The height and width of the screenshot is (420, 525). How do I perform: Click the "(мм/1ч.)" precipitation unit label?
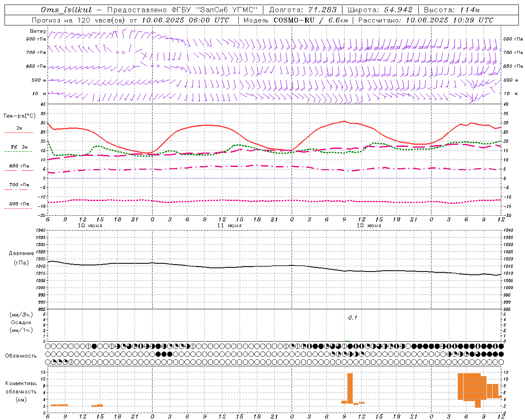[21, 330]
